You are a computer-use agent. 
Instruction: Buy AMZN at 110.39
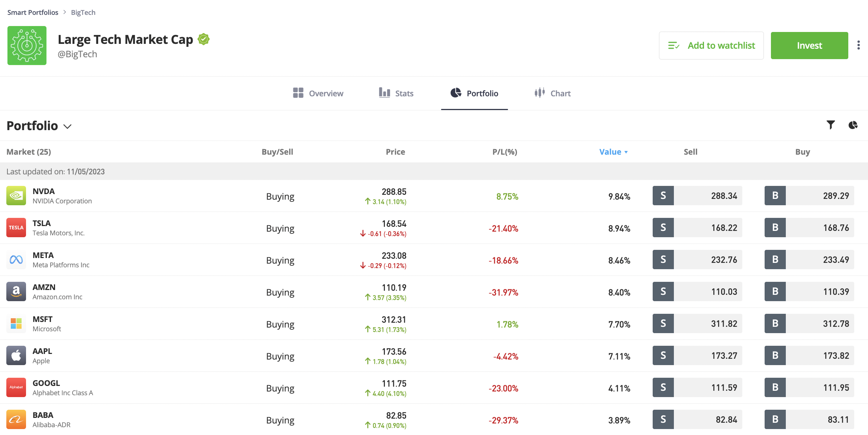[x=809, y=291]
